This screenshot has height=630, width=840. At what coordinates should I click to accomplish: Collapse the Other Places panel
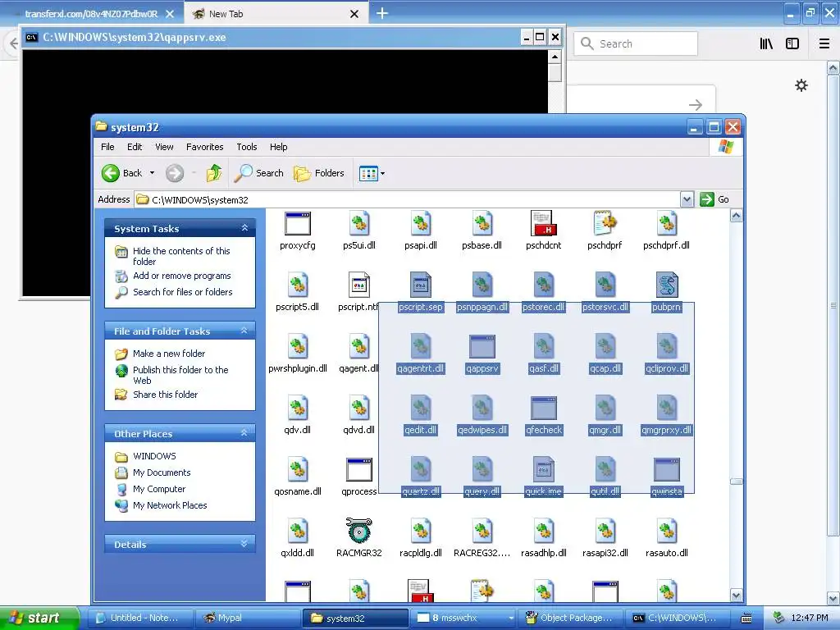point(244,433)
